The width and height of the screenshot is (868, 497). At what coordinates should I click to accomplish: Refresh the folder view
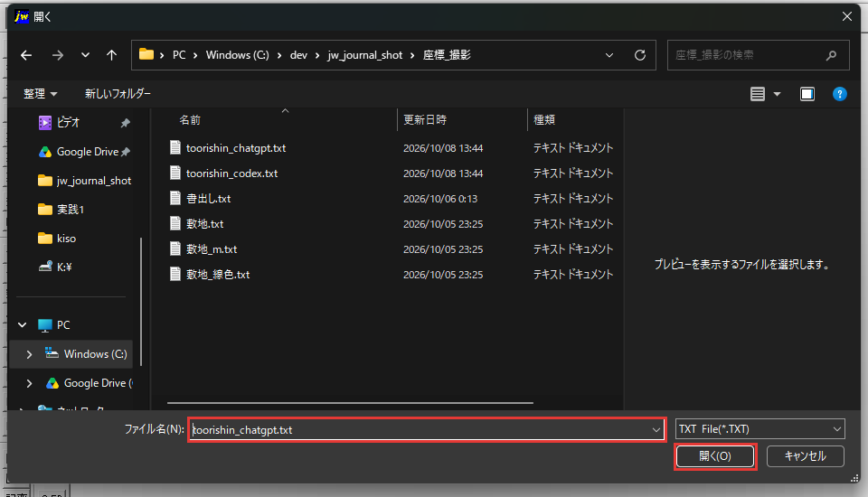point(640,55)
